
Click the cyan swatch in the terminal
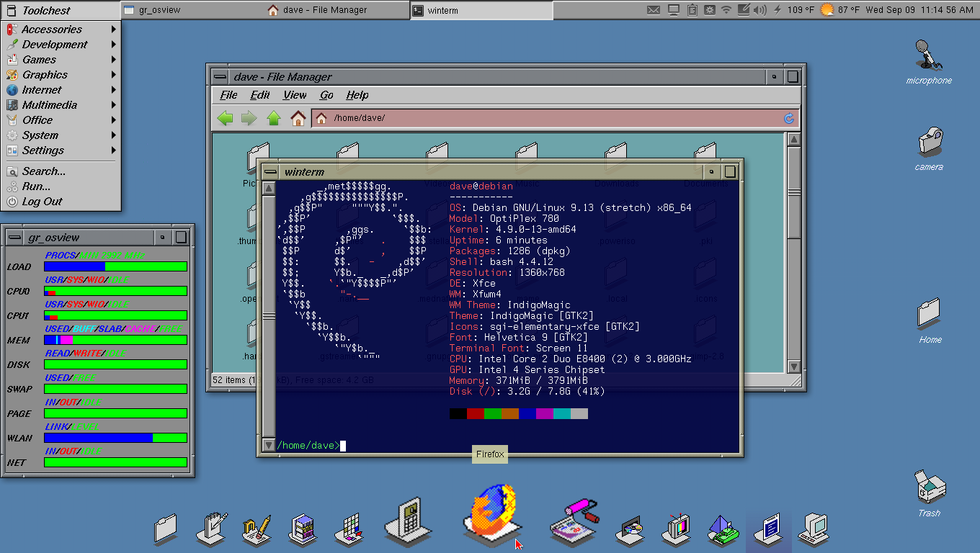pos(562,413)
